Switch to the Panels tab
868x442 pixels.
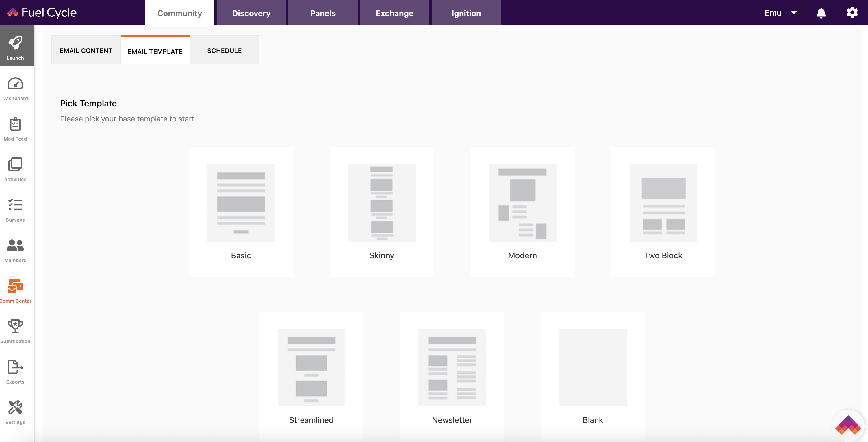pos(323,13)
